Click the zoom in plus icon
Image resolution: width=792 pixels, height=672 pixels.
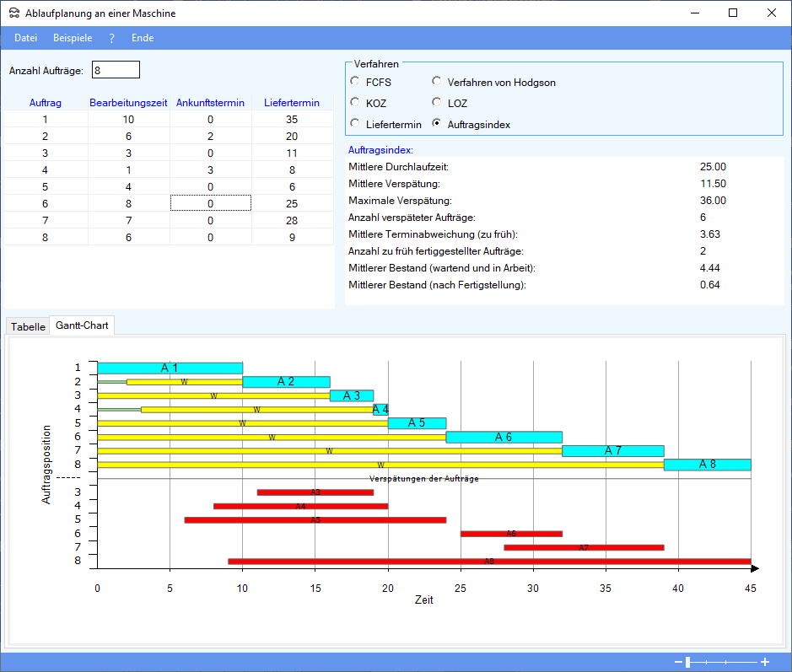[765, 663]
